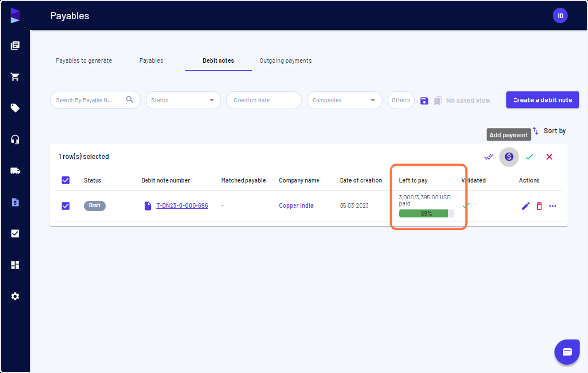
Task: Click the trash delete icon for T-DN23-0-000-696
Action: (539, 206)
